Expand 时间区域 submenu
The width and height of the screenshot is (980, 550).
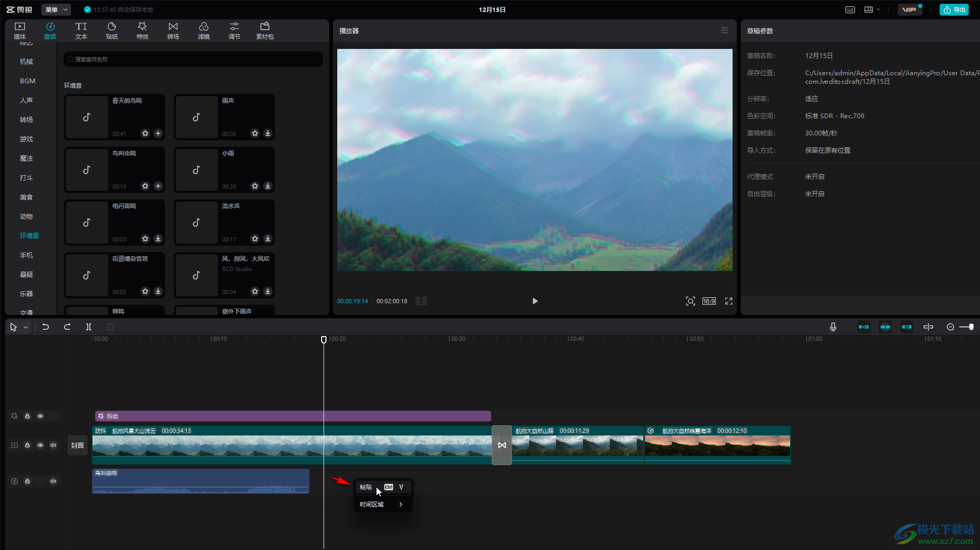click(383, 504)
